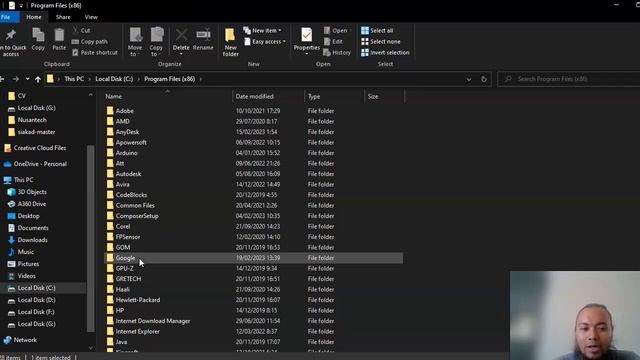Select siakad-master in navigation pane
Screen dimensions: 640x360
[36, 132]
